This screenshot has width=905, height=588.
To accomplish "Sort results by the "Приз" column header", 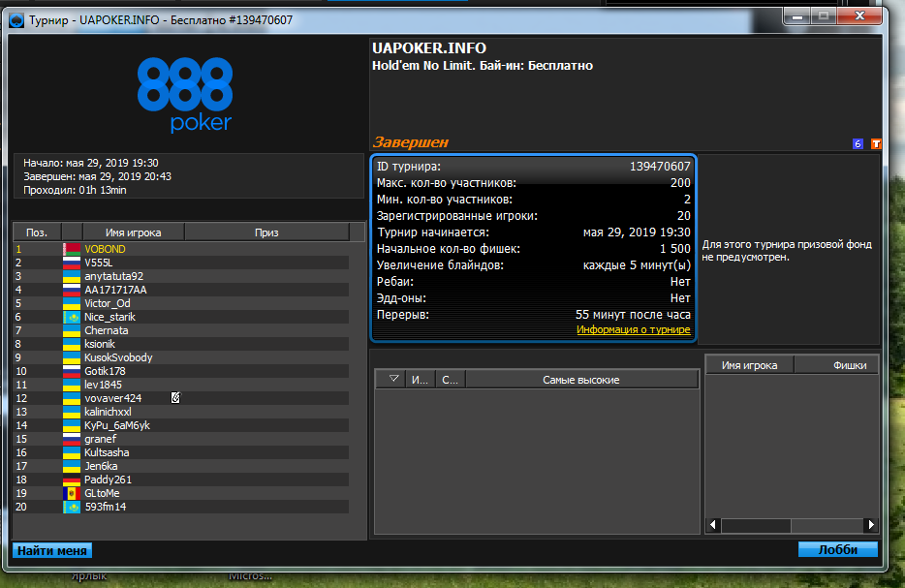I will pyautogui.click(x=266, y=232).
